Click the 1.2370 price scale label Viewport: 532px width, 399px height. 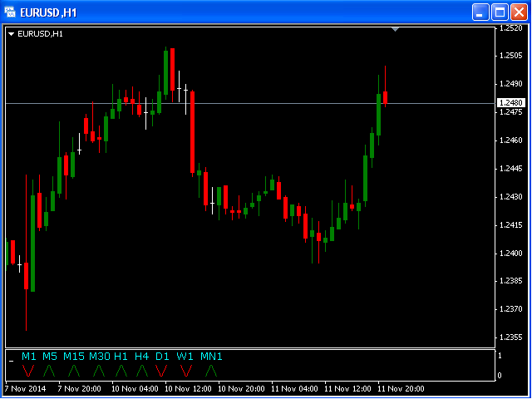tap(511, 309)
